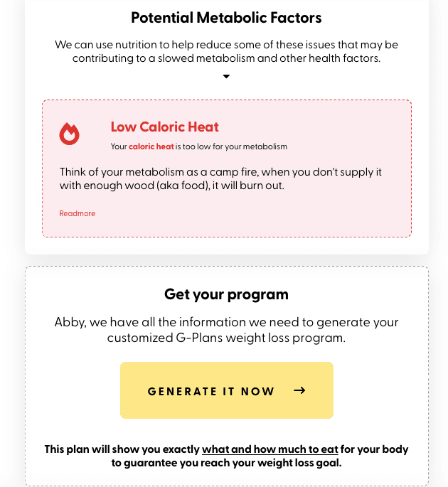Click the red flame icon

69,134
